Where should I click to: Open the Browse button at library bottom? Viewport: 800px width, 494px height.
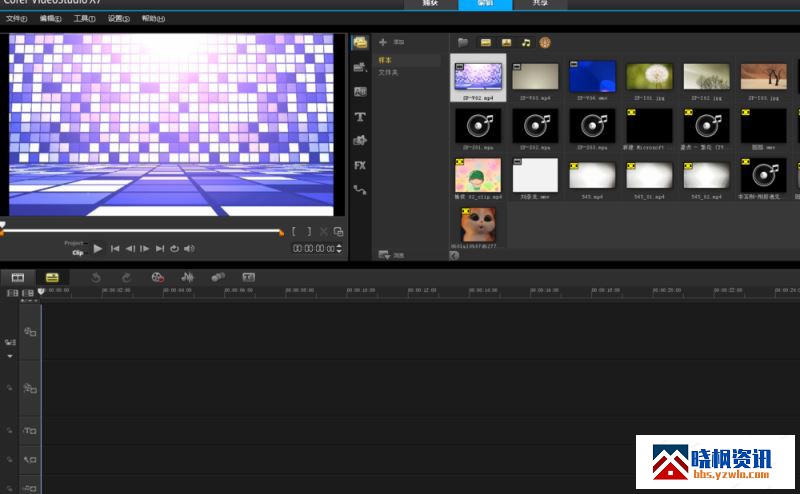click(x=391, y=254)
